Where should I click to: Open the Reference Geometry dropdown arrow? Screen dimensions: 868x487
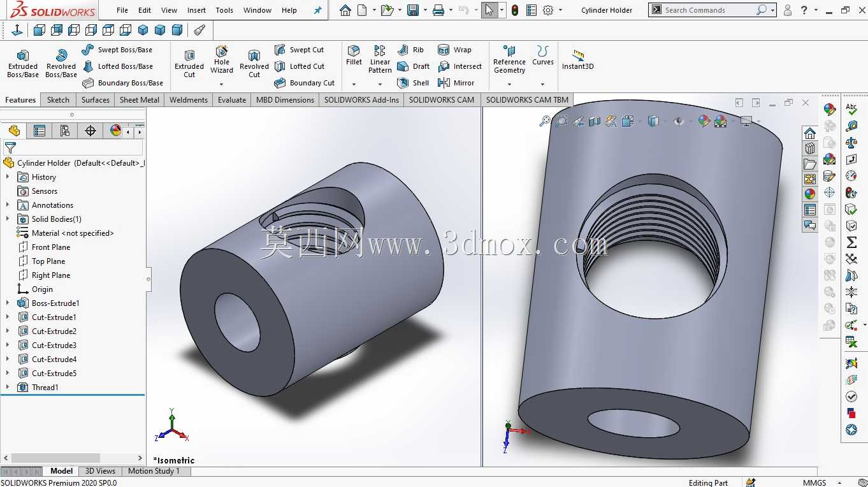click(509, 84)
